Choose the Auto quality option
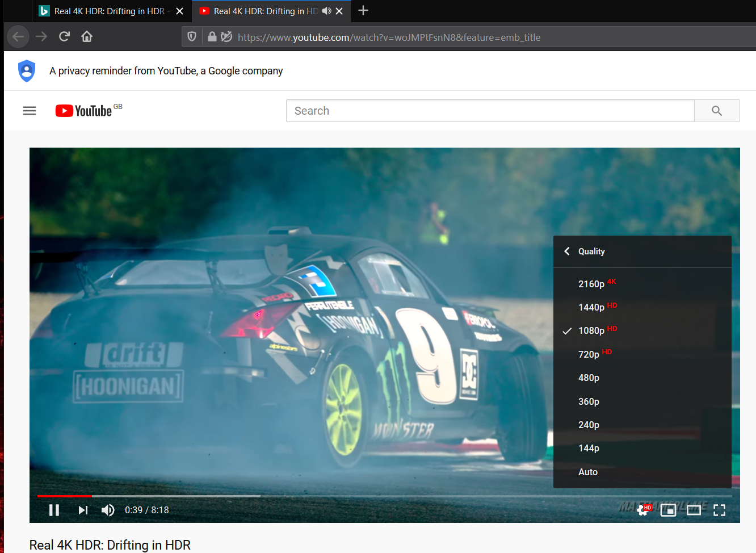Screen dimensions: 756x553 point(588,472)
